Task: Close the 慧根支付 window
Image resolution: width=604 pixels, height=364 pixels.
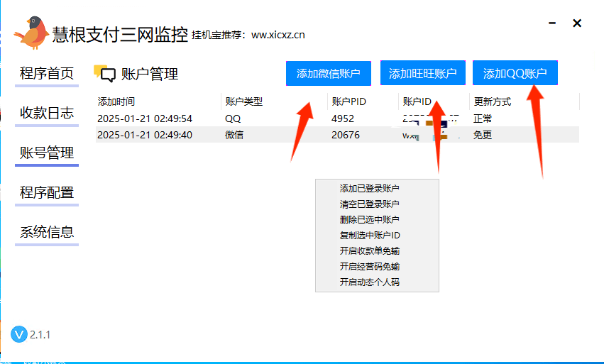Action: pyautogui.click(x=577, y=23)
